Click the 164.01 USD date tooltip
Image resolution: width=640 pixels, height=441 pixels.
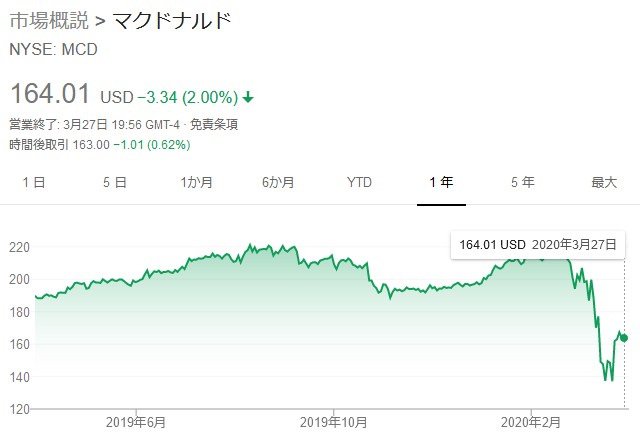[537, 244]
